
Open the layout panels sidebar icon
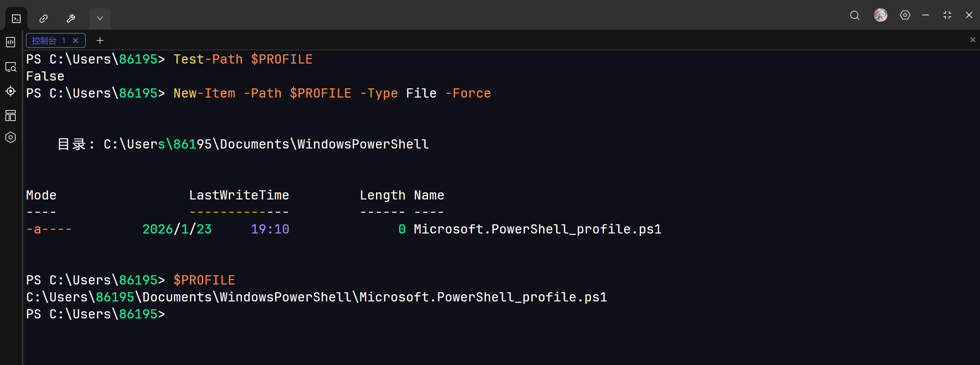[x=11, y=116]
